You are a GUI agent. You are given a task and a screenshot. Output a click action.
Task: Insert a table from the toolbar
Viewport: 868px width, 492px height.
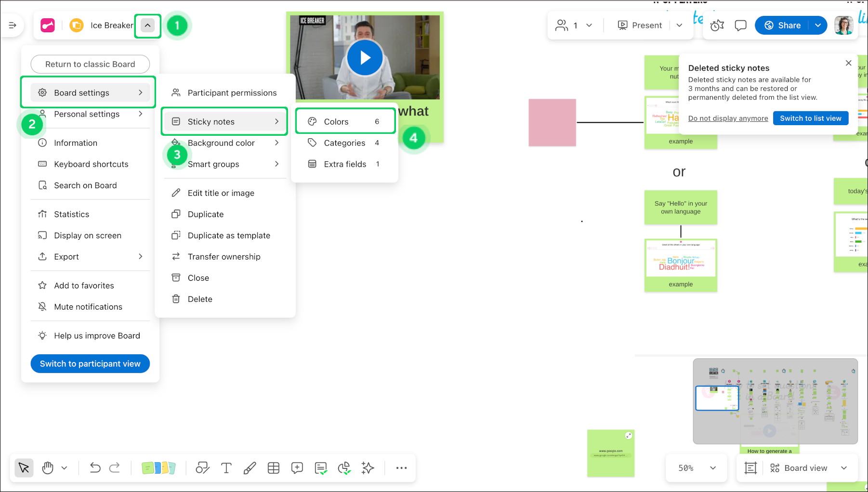coord(274,468)
